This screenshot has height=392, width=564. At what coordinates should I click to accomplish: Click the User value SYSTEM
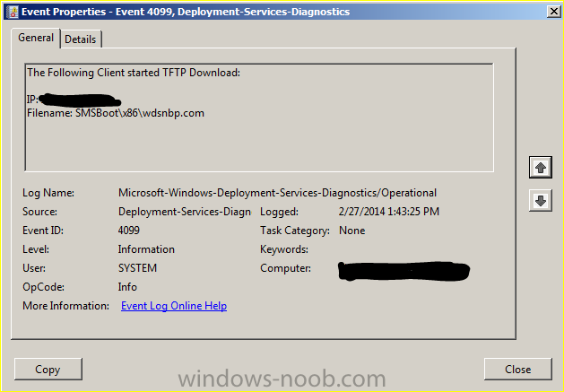point(137,268)
